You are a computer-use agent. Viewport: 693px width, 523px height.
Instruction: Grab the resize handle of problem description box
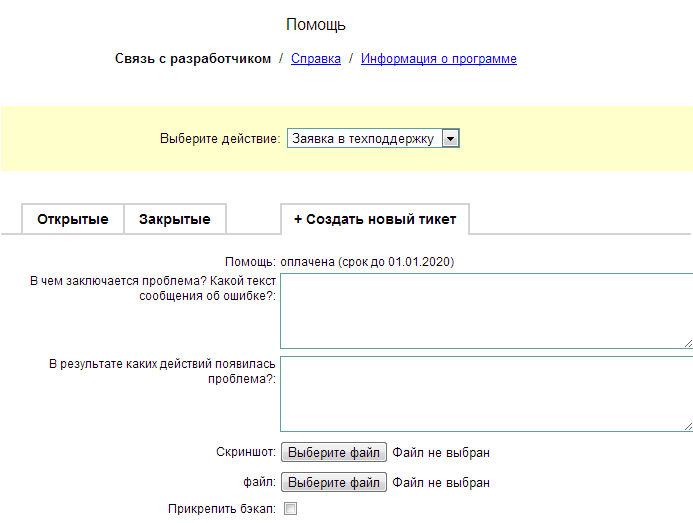pyautogui.click(x=687, y=343)
